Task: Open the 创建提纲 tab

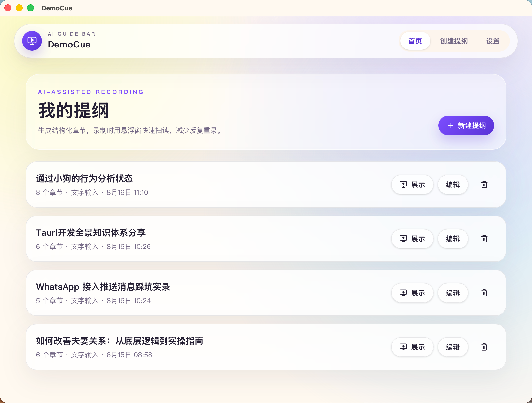Action: click(x=454, y=41)
